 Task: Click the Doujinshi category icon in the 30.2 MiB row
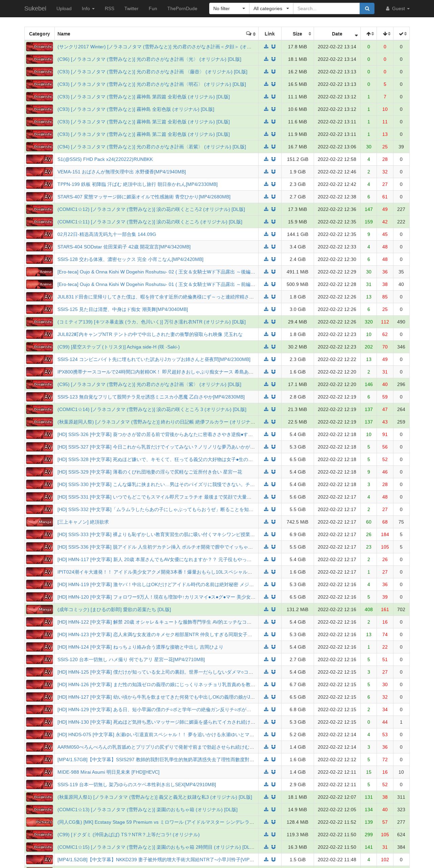pyautogui.click(x=40, y=347)
